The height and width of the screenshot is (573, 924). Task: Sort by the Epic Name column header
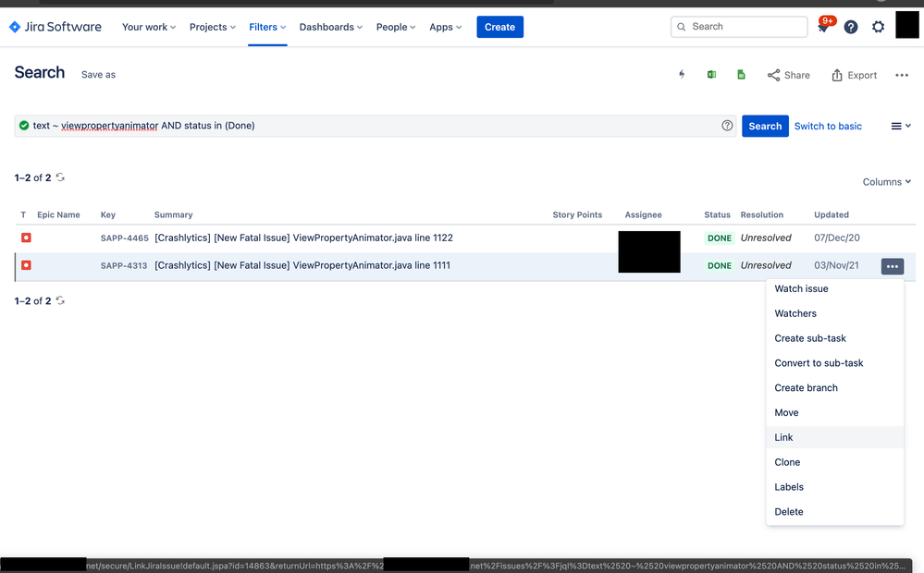(x=58, y=215)
